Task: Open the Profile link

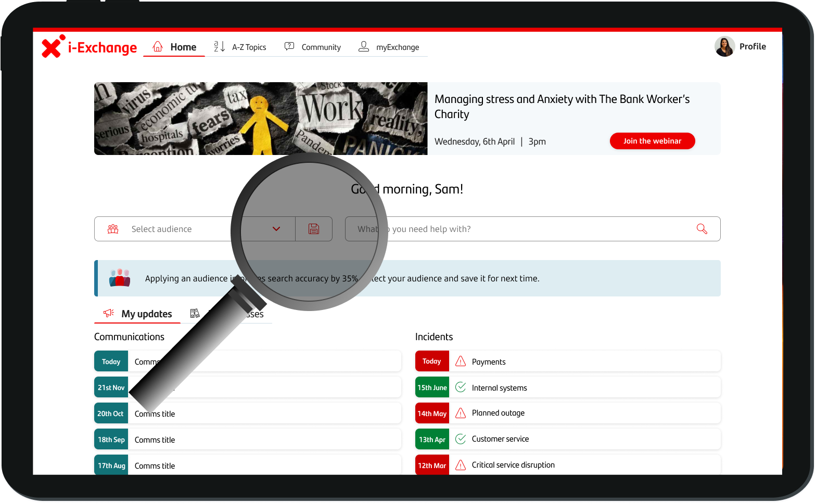Action: click(x=753, y=46)
